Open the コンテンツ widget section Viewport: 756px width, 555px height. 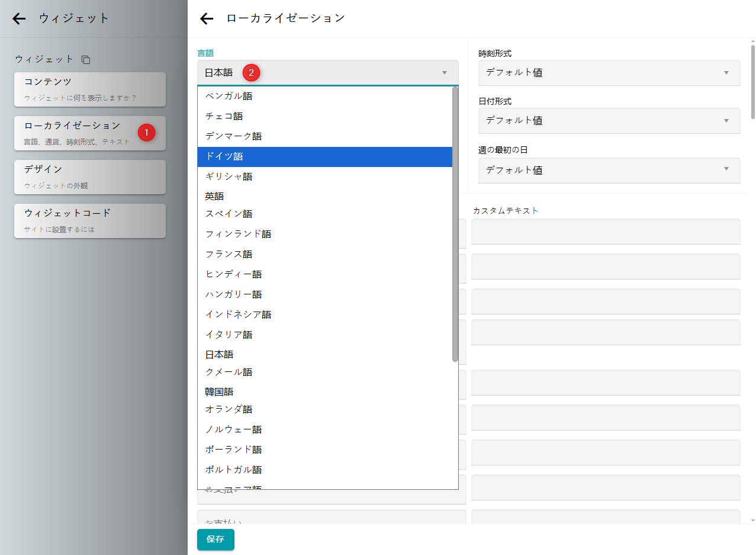(x=90, y=89)
